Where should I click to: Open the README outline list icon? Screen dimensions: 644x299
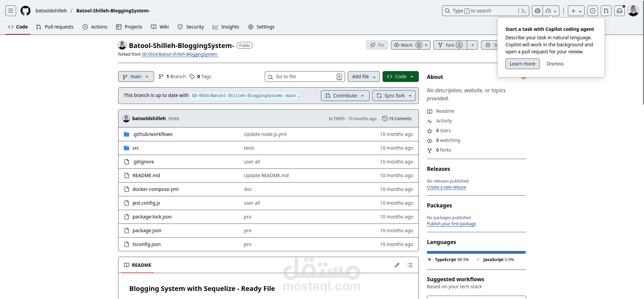[x=410, y=265]
